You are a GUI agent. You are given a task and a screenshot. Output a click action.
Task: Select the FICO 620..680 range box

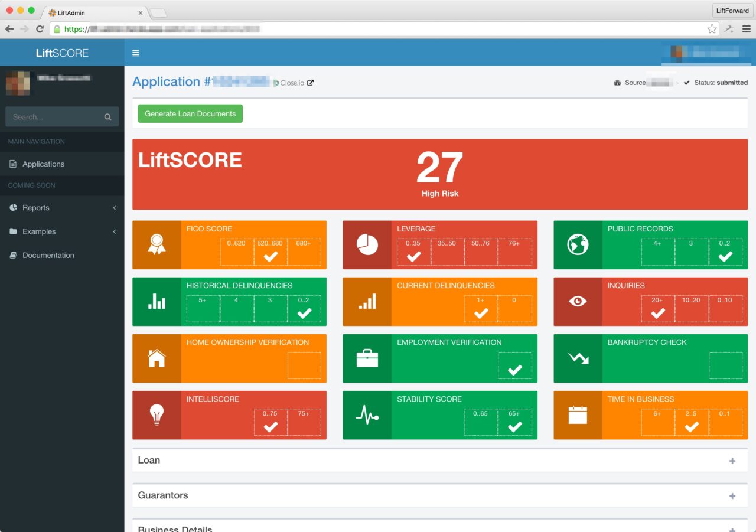click(271, 252)
